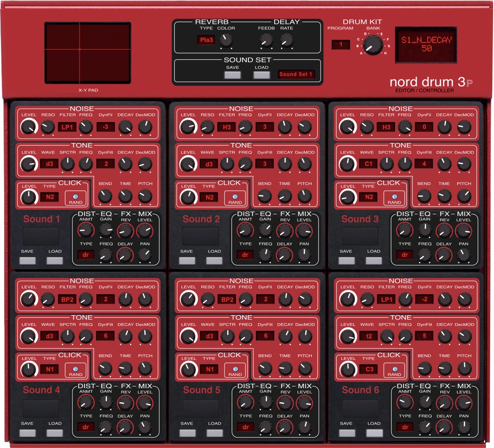
Task: Toggle Sound 6 click RAND button
Action: tap(394, 370)
